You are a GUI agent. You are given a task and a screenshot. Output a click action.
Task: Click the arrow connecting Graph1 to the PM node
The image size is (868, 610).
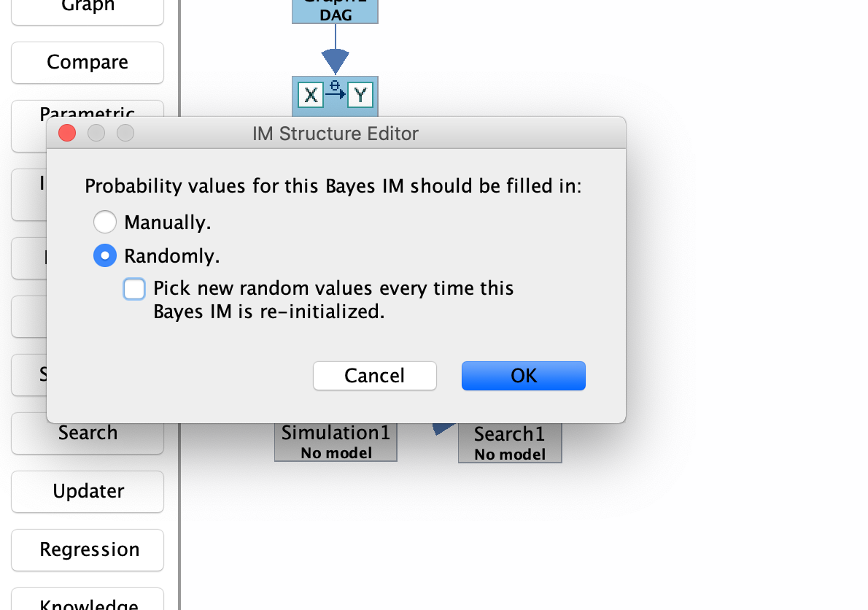pos(335,55)
